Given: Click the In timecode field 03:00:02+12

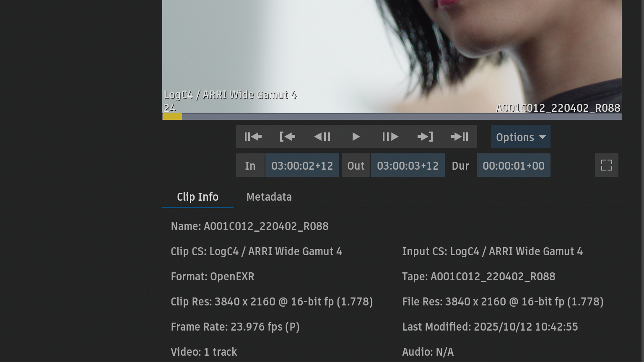Looking at the screenshot, I should point(302,165).
